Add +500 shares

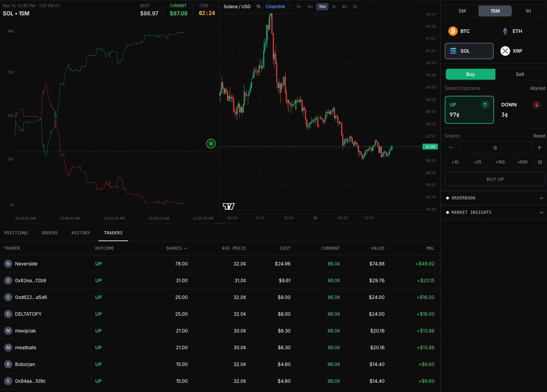point(522,162)
